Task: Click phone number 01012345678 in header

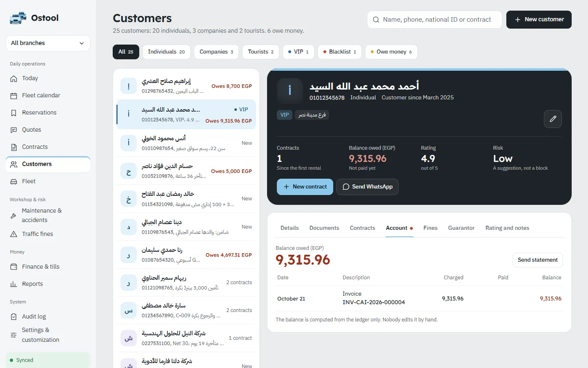Action: click(x=327, y=98)
